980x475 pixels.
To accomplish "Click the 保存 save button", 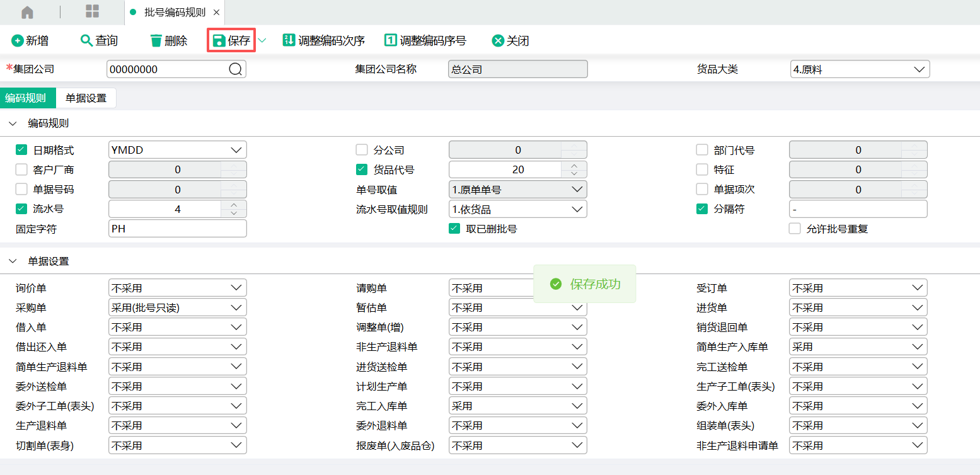I will (231, 41).
